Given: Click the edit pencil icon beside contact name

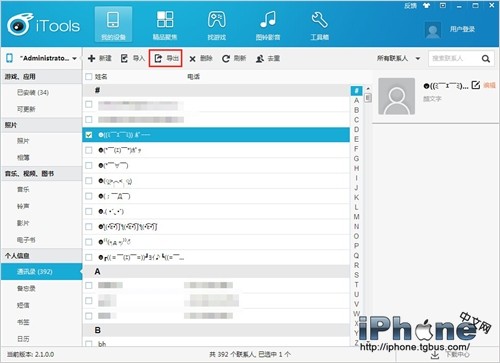Looking at the screenshot, I should (476, 85).
